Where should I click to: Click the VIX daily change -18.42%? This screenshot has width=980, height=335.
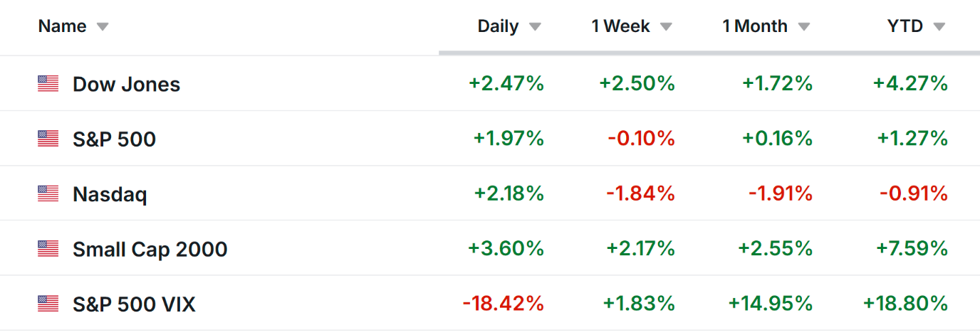503,304
